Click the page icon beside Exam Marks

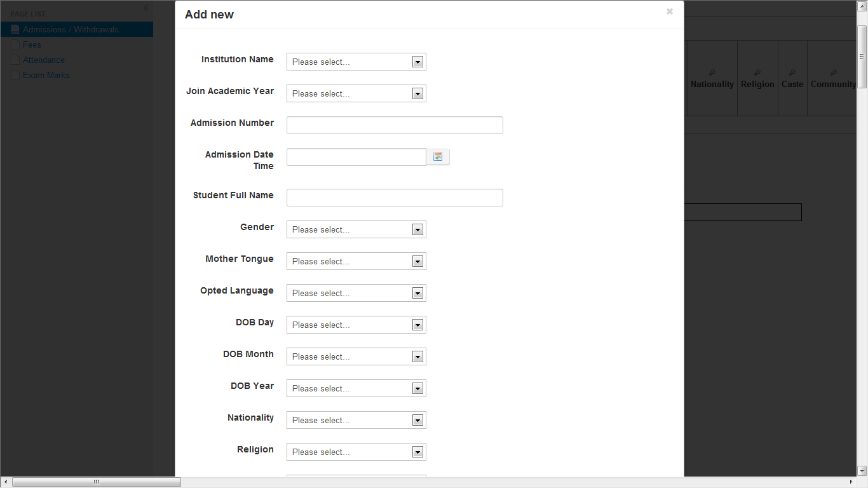click(15, 75)
